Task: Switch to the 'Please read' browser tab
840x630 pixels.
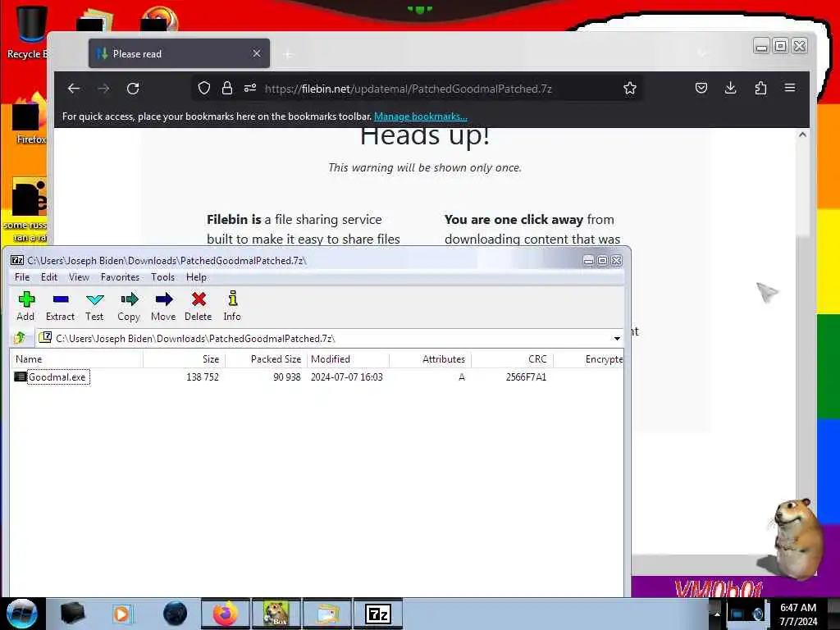Action: tap(178, 53)
